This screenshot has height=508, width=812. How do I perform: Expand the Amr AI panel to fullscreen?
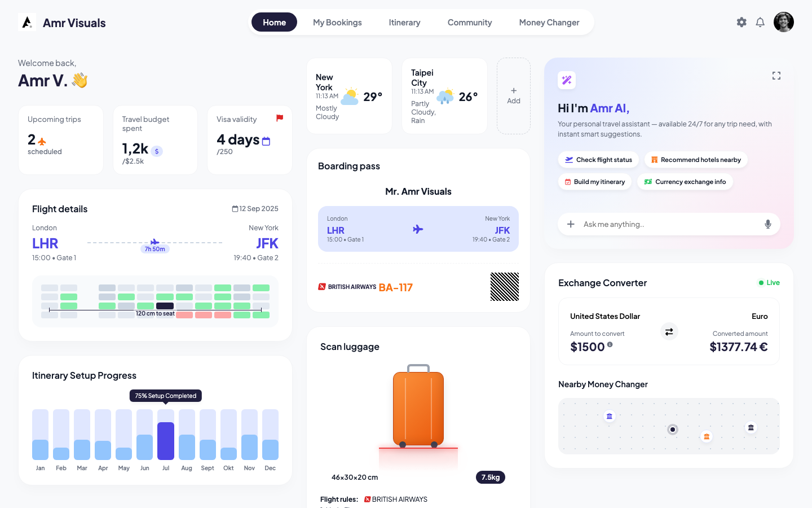tap(776, 76)
